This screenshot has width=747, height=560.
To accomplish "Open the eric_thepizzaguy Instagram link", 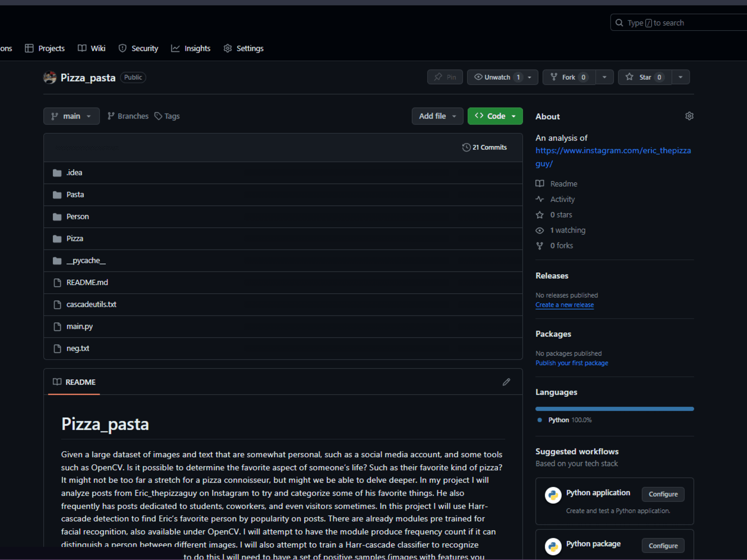I will [613, 157].
